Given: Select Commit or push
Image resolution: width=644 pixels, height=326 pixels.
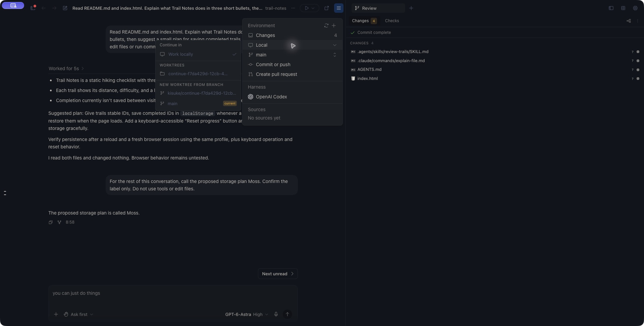Looking at the screenshot, I should click(292, 64).
